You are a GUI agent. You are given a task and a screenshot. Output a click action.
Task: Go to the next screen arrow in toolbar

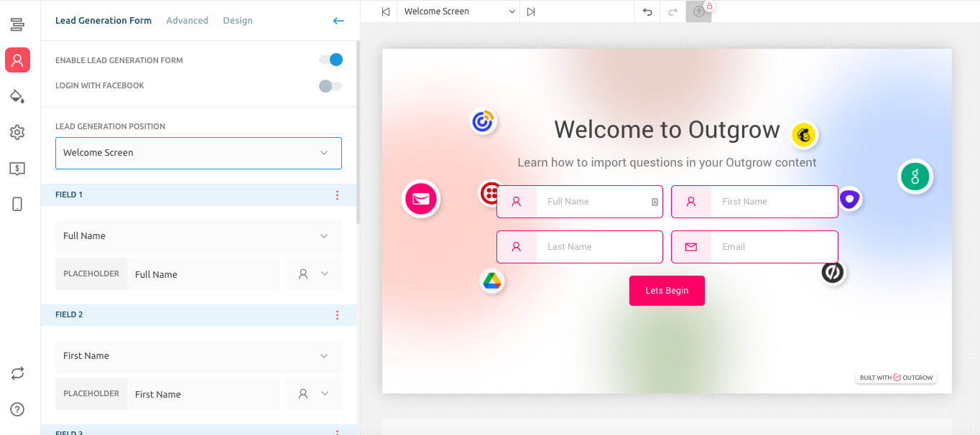point(531,11)
